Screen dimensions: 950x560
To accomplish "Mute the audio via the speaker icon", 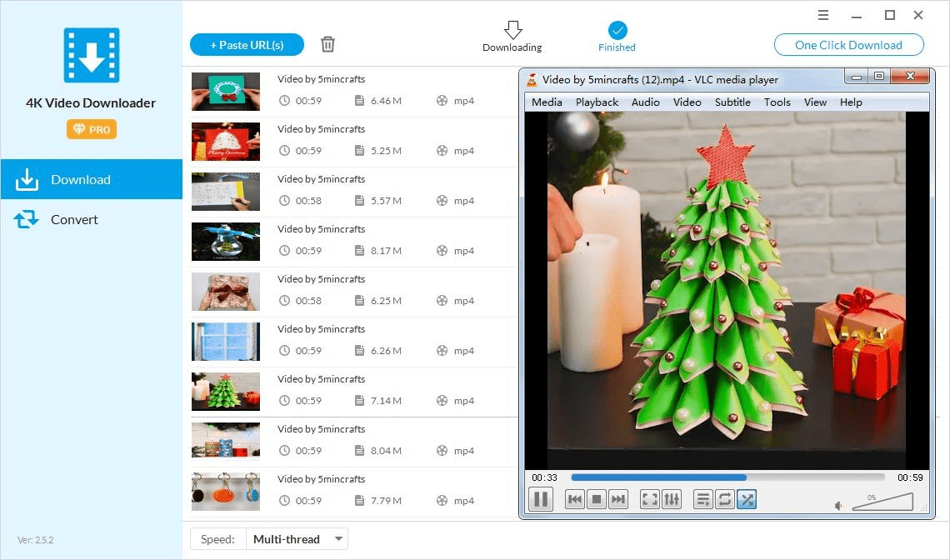I will (x=838, y=502).
